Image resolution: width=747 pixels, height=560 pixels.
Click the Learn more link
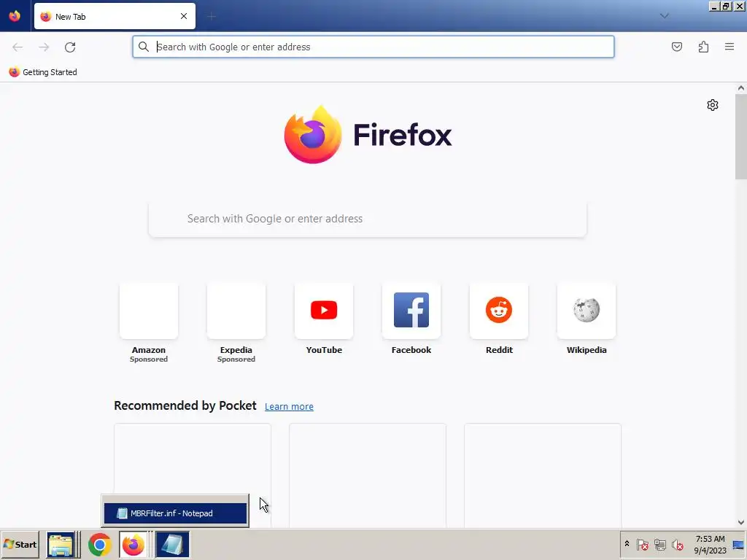point(289,406)
